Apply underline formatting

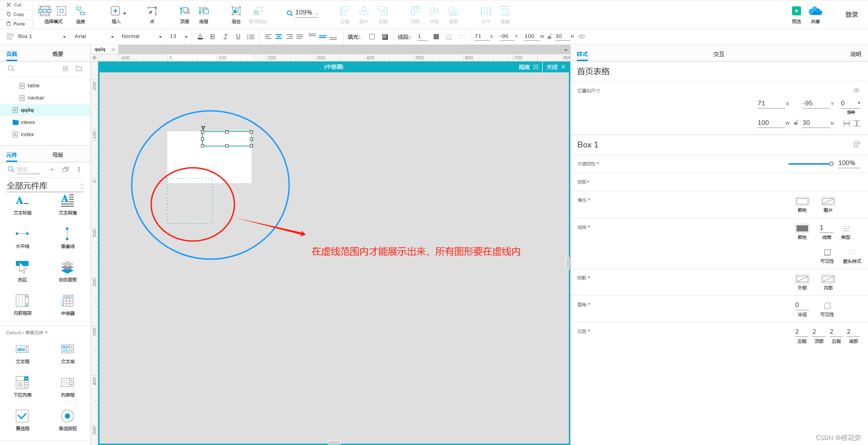[x=238, y=37]
